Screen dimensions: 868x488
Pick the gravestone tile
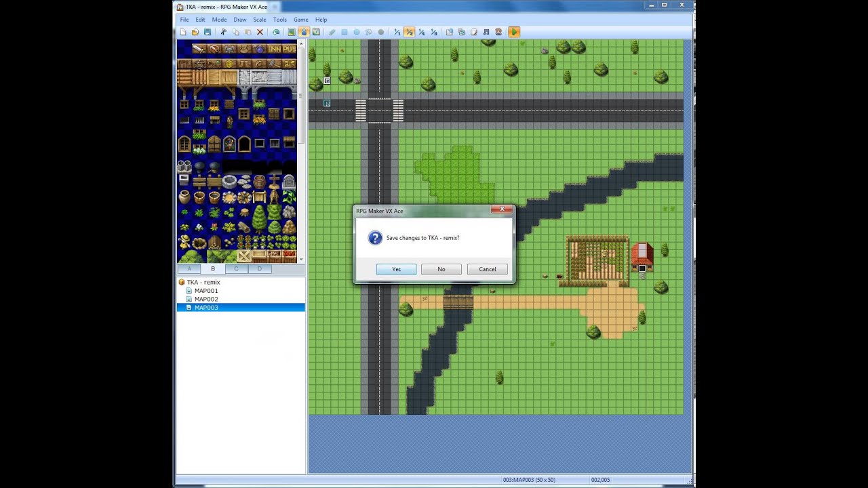[289, 182]
